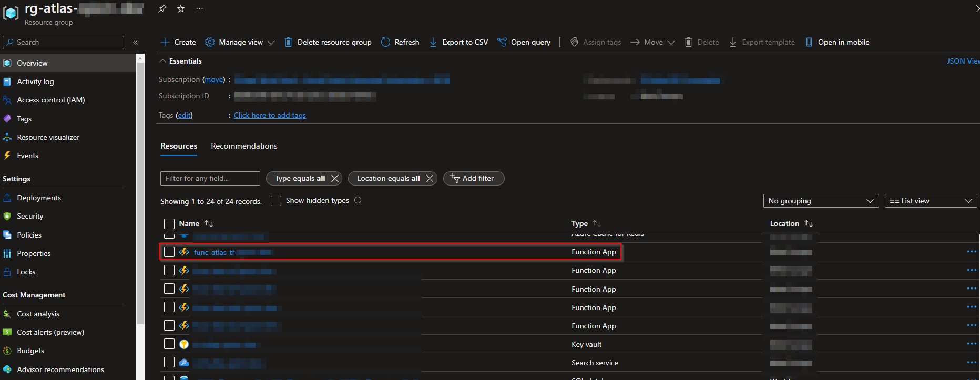Click Add filter button
This screenshot has height=380, width=980.
(x=474, y=179)
